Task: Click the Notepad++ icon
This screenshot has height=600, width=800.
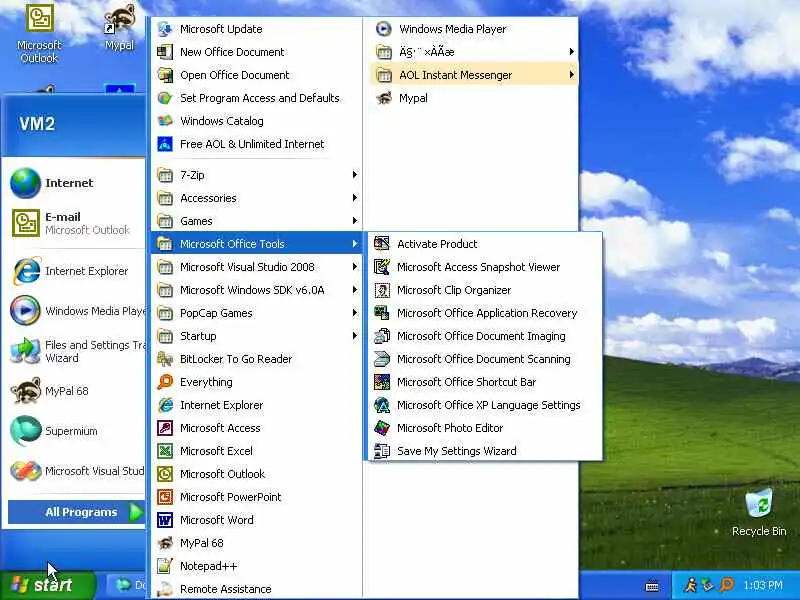Action: point(165,566)
